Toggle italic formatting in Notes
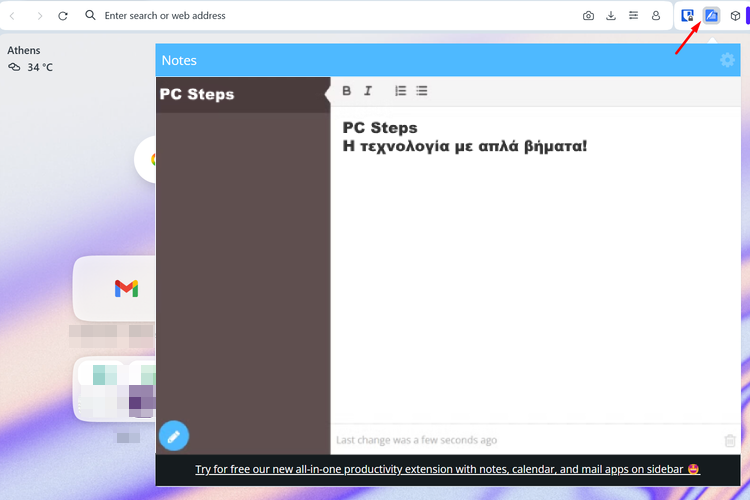Screen dimensions: 750x500 click(368, 90)
